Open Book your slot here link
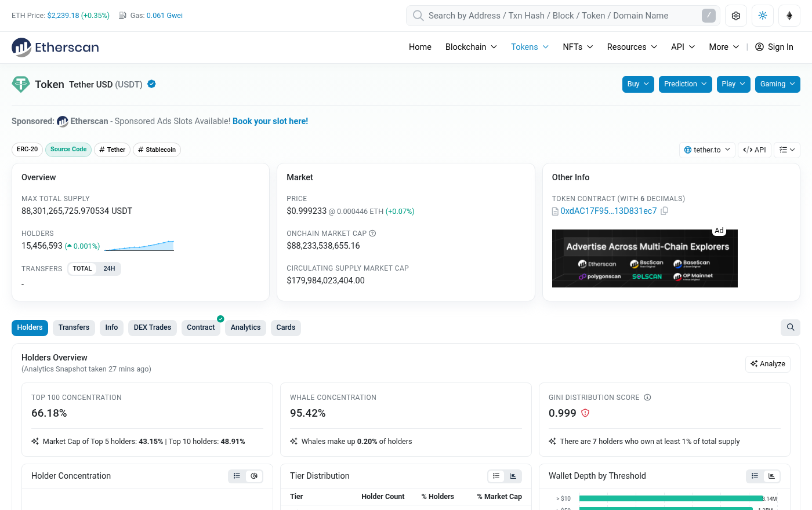This screenshot has width=812, height=510. (270, 121)
